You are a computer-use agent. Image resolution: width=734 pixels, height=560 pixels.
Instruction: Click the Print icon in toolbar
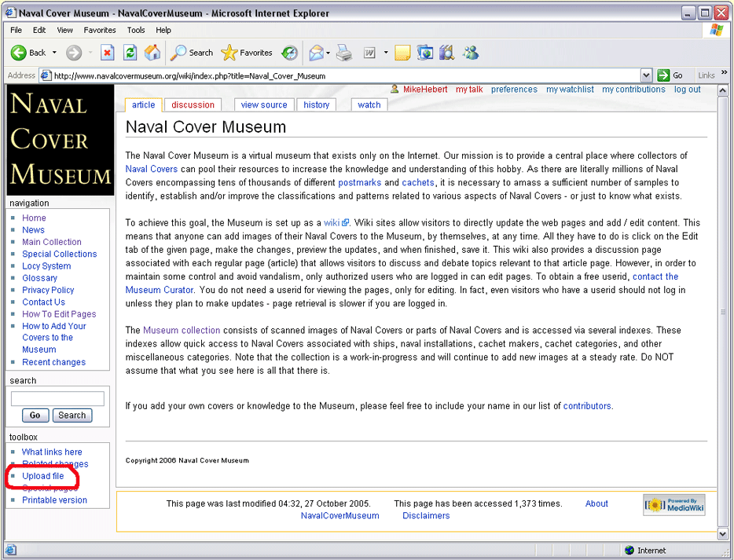pos(344,53)
